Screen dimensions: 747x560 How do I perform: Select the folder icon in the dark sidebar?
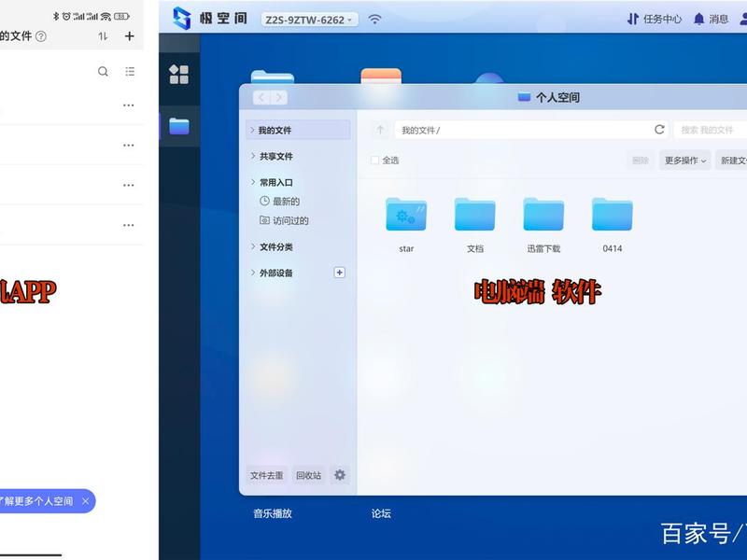pyautogui.click(x=179, y=126)
